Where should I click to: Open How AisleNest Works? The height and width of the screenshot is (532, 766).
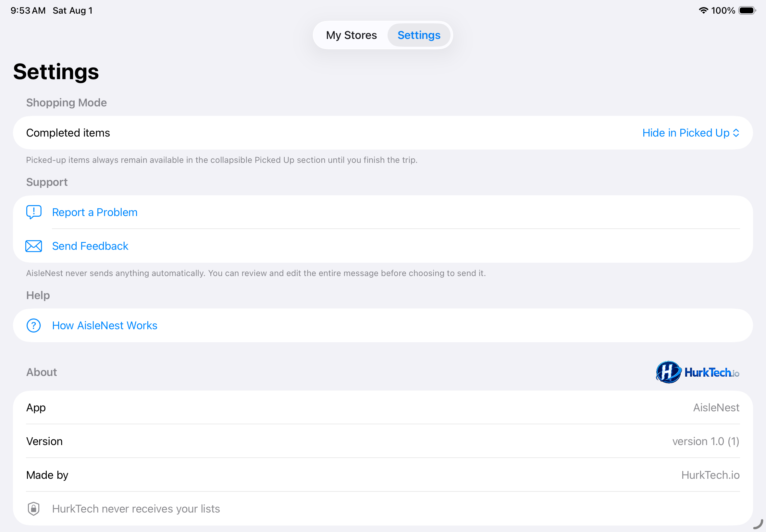(x=105, y=325)
